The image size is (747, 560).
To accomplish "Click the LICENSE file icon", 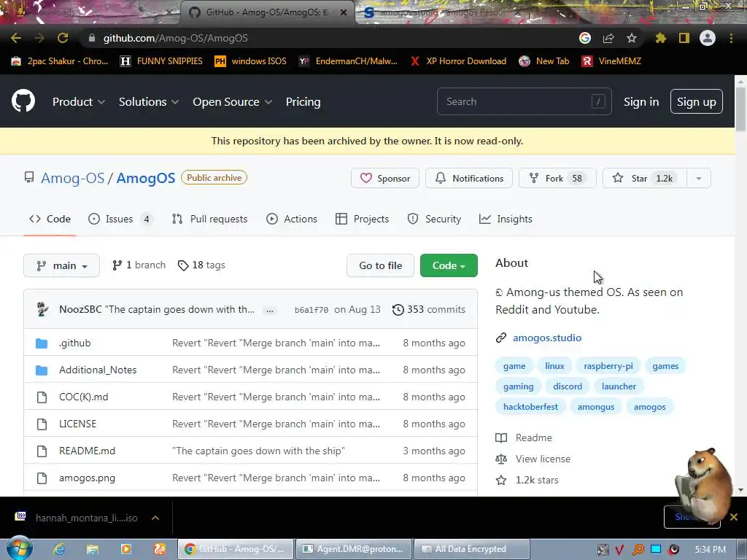I will tap(42, 424).
